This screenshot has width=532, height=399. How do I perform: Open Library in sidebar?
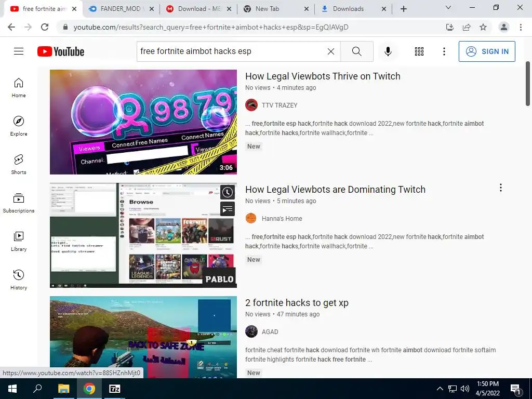19,241
